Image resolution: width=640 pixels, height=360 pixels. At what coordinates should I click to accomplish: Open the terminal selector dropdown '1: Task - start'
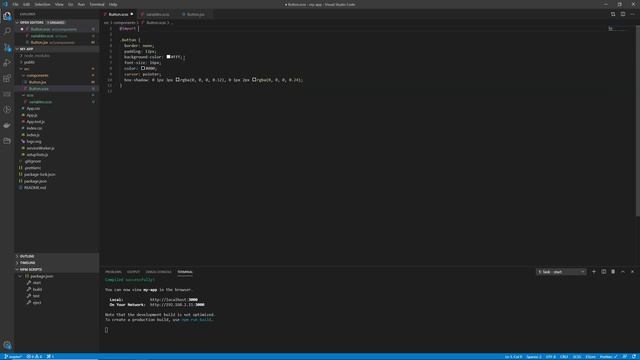point(561,272)
